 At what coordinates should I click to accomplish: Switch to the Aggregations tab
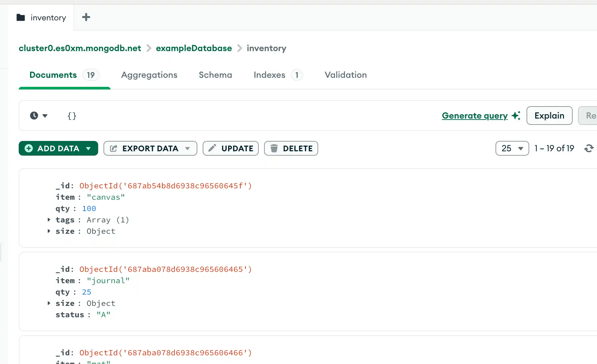tap(149, 75)
